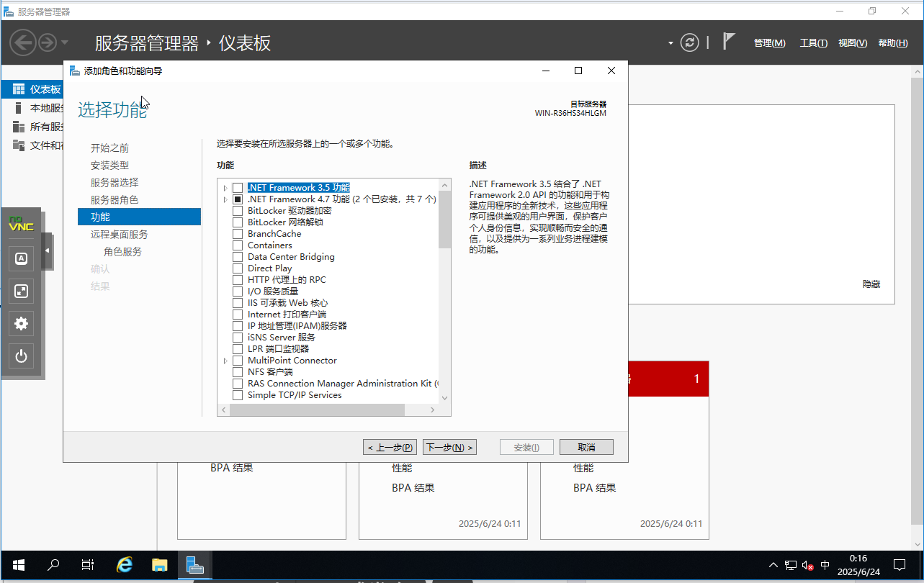Open the Windows Start button
The height and width of the screenshot is (583, 924).
(x=19, y=566)
